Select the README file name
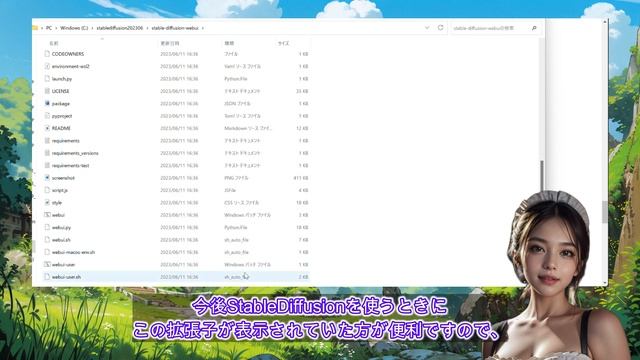The height and width of the screenshot is (360, 640). [61, 128]
